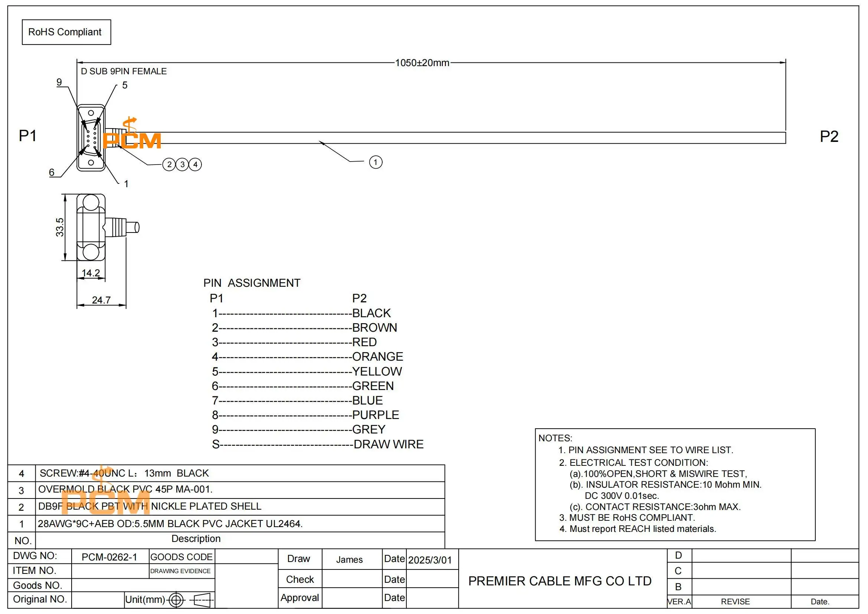Click the balloon callout number 2
Viewport: 868px width, 614px height.
click(169, 164)
